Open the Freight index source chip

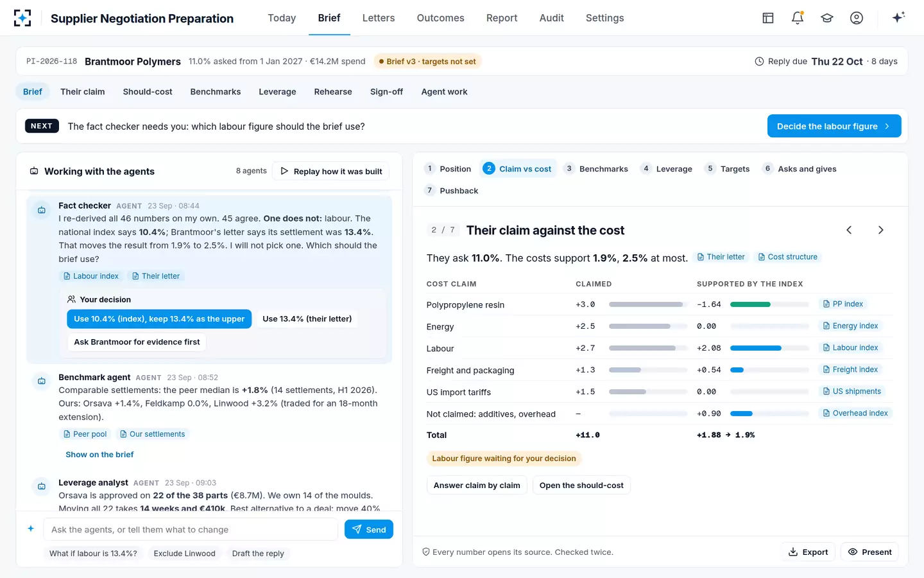tap(851, 370)
